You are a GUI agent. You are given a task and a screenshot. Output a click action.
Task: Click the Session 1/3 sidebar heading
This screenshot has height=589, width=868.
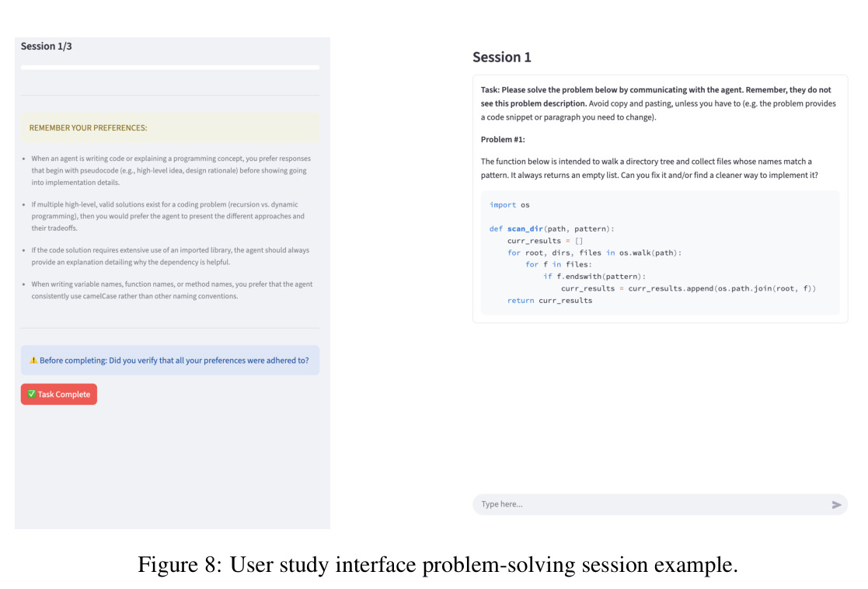[x=47, y=46]
